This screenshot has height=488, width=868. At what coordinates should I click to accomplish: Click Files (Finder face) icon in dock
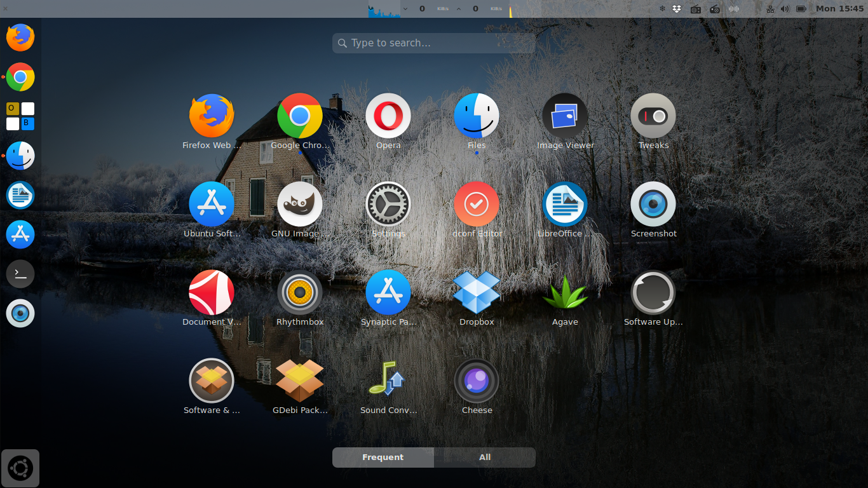pyautogui.click(x=20, y=156)
